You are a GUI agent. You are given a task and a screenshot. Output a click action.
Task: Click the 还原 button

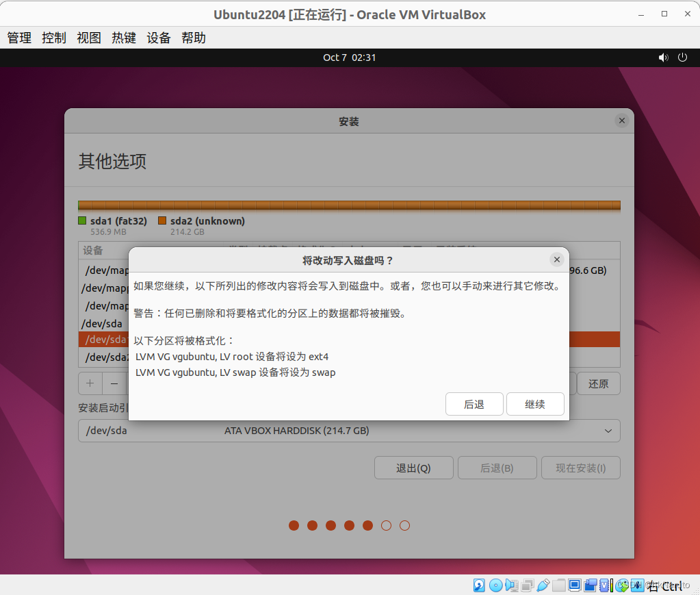tap(598, 383)
